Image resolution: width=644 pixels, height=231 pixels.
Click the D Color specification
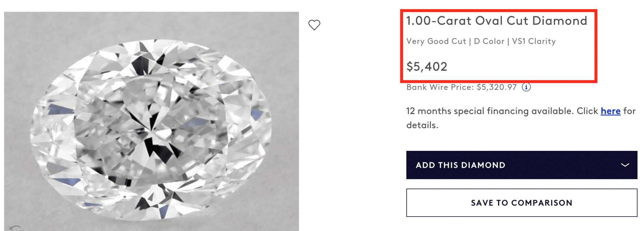[x=489, y=41]
